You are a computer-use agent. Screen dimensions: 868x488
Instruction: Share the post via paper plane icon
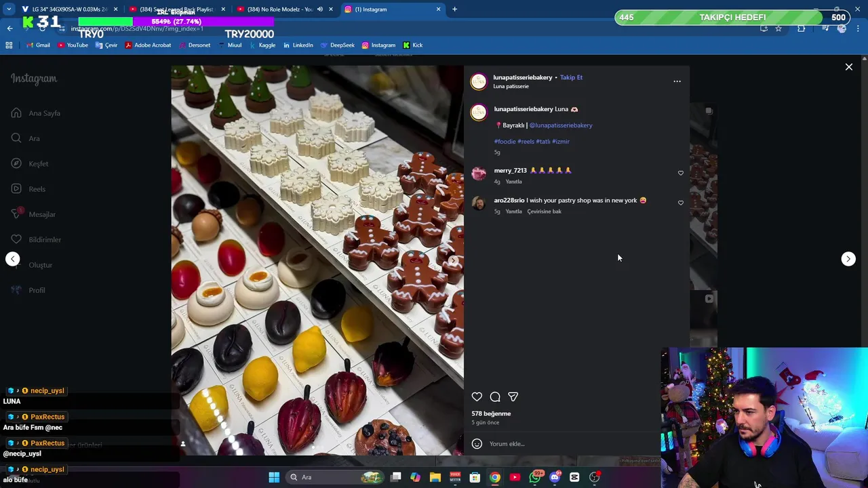pyautogui.click(x=513, y=397)
